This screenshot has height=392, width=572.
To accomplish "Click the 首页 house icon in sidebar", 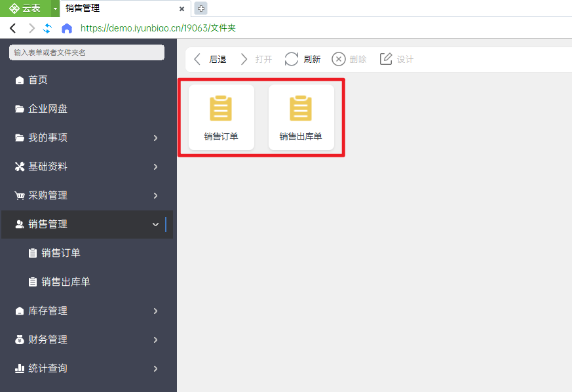I will pyautogui.click(x=20, y=80).
